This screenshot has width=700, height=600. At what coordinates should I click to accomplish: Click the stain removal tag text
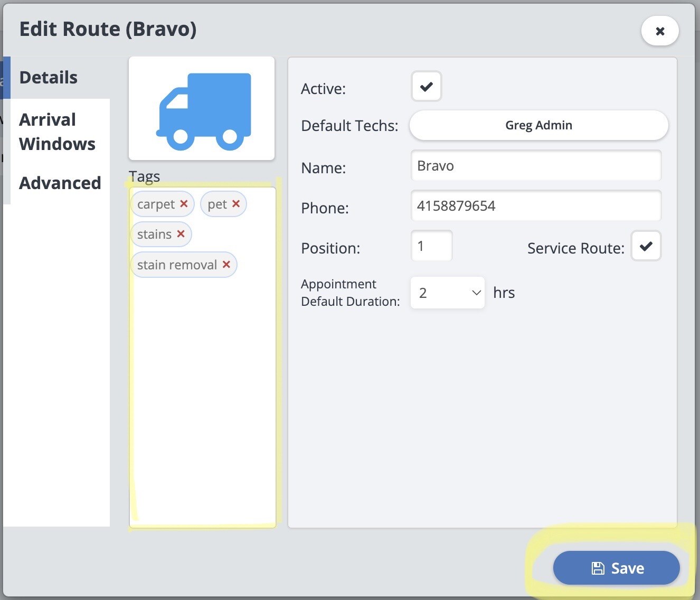(x=177, y=265)
